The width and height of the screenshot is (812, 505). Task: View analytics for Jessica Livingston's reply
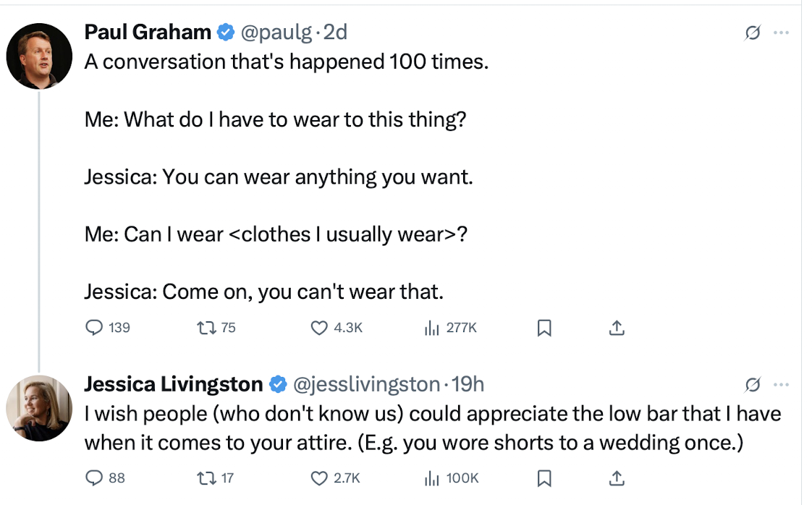click(432, 478)
